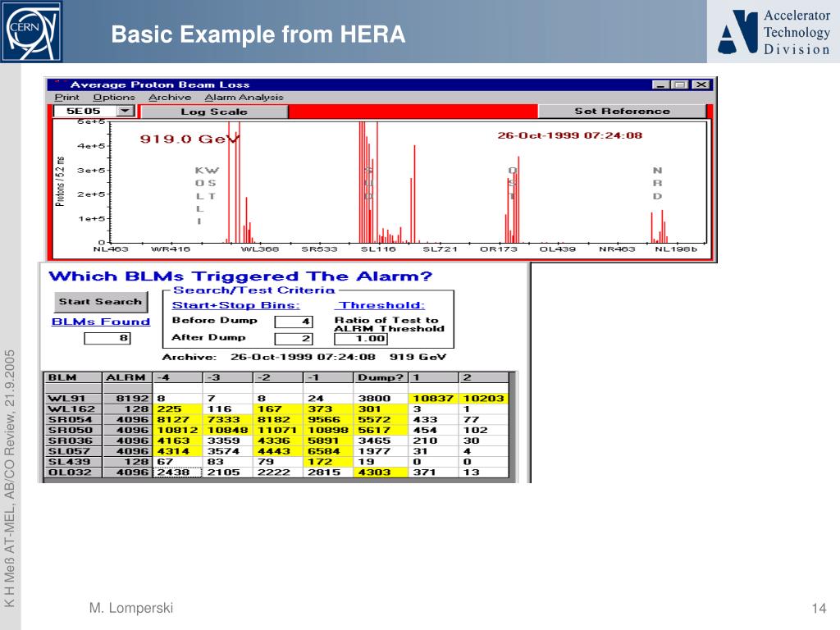840x630 pixels.
Task: Click the ALRM value 8192
Action: (x=127, y=399)
